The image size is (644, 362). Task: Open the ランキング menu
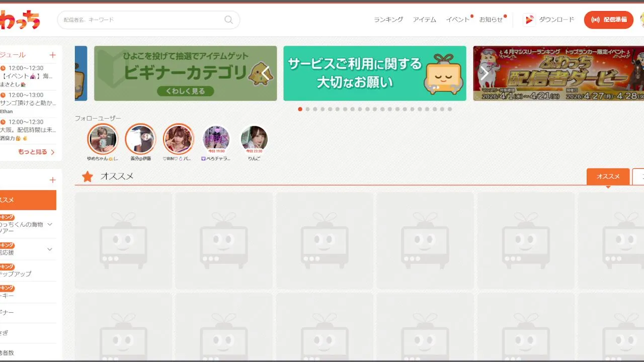388,20
